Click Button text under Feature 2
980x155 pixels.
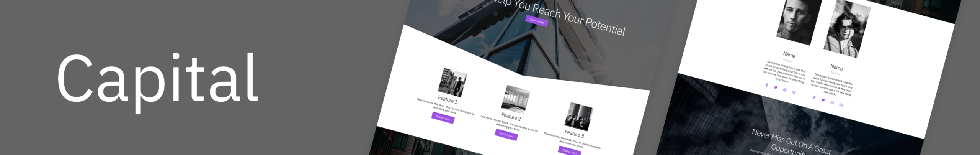(506, 135)
